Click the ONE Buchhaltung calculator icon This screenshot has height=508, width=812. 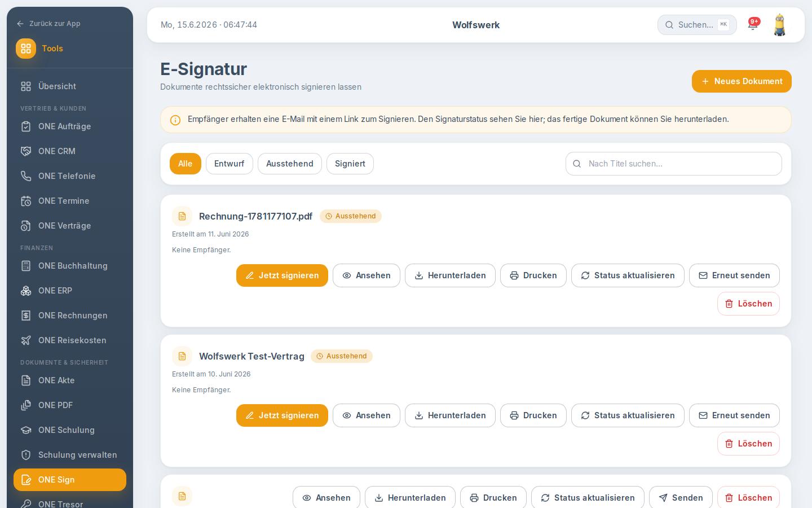pos(26,266)
